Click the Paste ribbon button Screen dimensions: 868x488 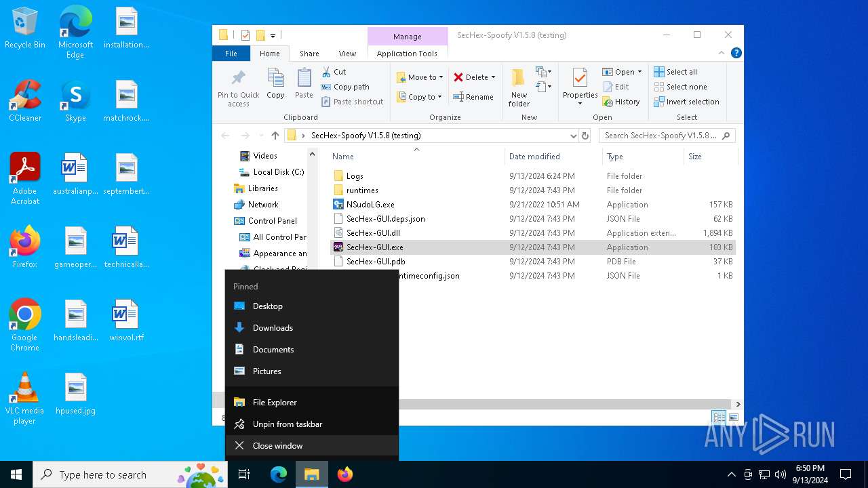[304, 83]
